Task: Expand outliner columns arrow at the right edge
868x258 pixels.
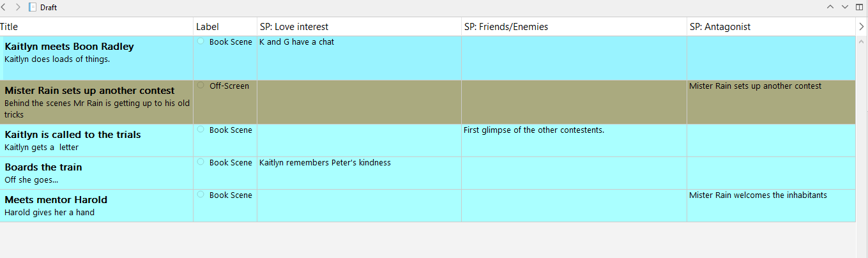Action: pos(862,26)
